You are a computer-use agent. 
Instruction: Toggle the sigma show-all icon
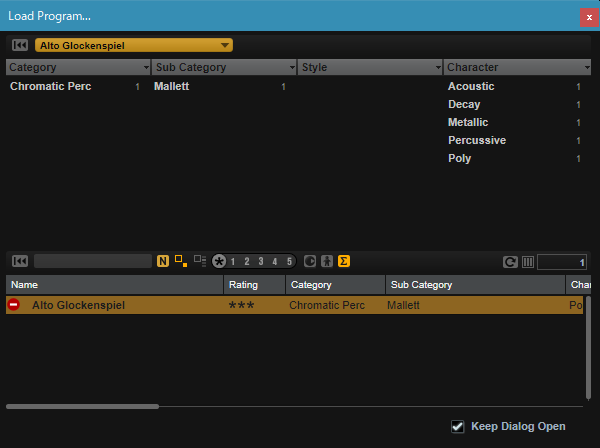click(344, 261)
